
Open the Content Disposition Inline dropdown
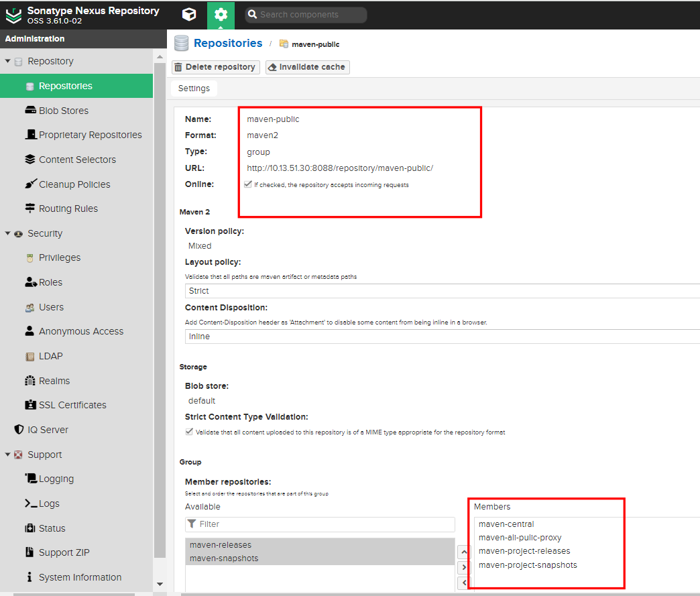pos(443,337)
